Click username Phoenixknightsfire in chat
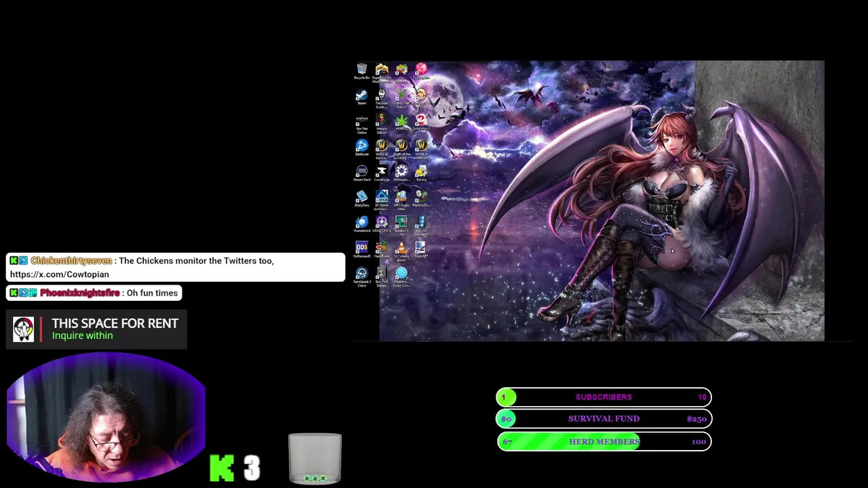 pyautogui.click(x=79, y=293)
